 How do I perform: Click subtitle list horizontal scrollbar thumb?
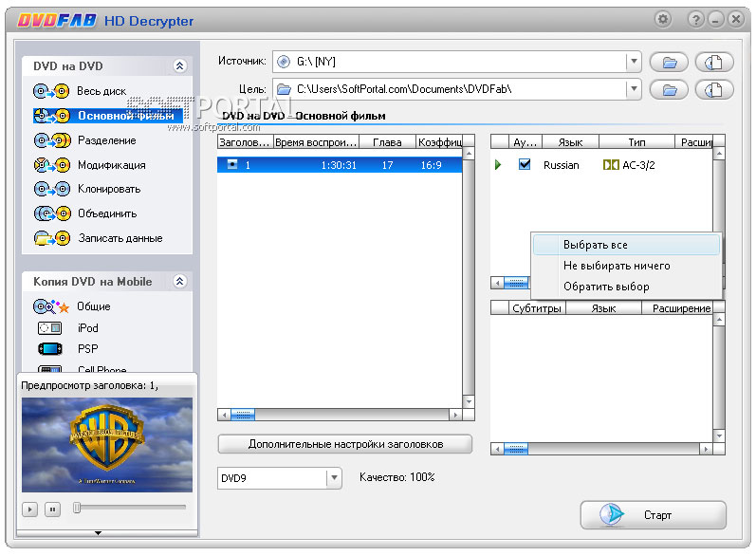point(516,449)
